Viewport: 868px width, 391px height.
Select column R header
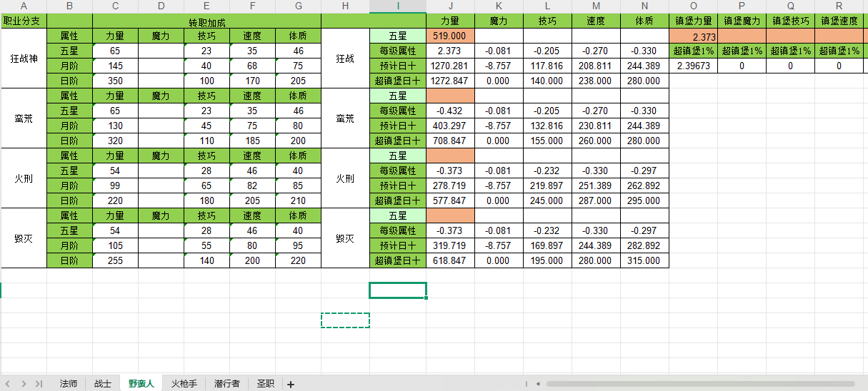pos(839,6)
